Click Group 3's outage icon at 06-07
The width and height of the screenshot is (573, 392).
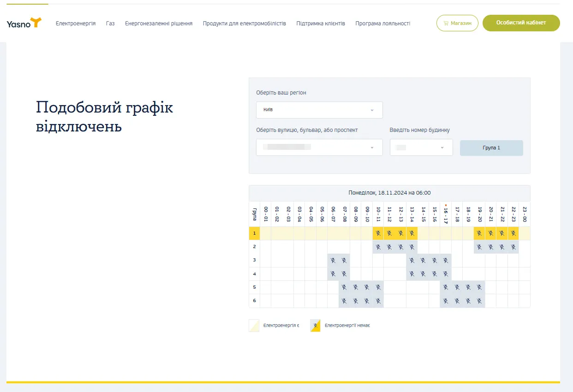333,260
